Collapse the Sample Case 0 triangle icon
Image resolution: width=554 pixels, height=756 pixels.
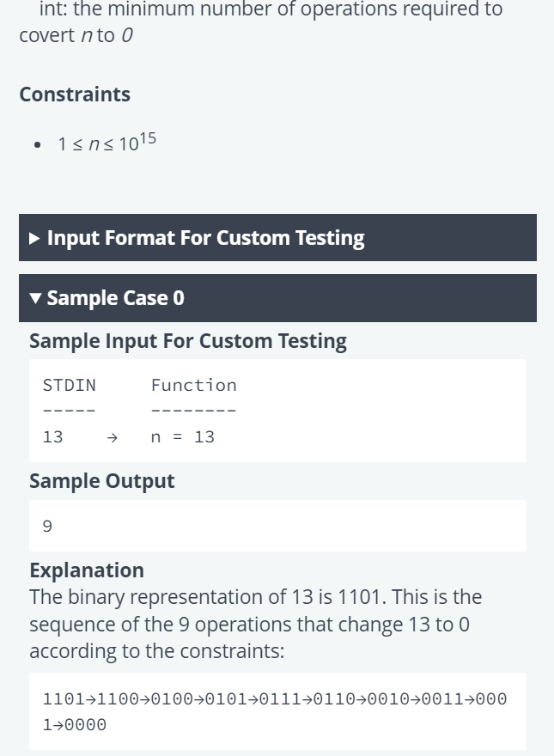click(35, 298)
